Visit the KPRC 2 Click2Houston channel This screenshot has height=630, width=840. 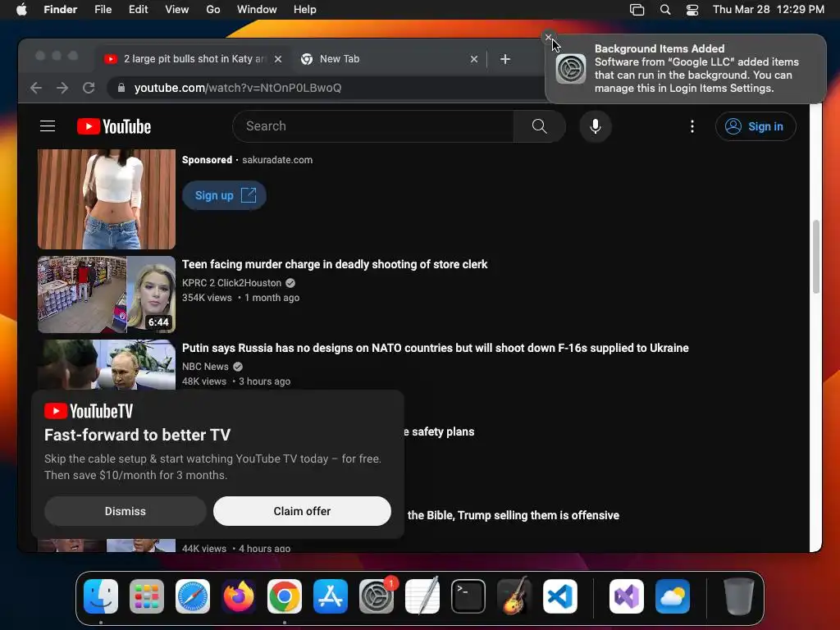click(x=231, y=283)
